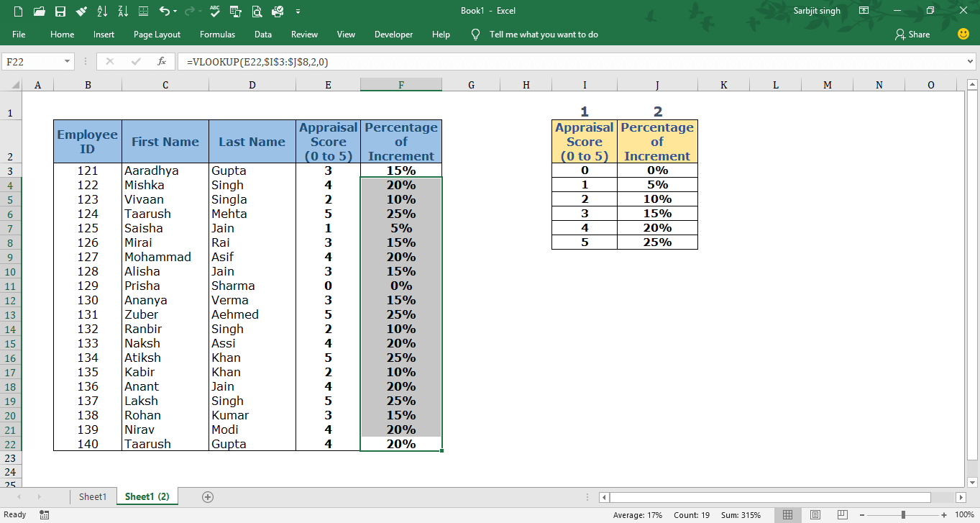Switch to the Home ribbon tab
This screenshot has height=523, width=980.
click(62, 35)
